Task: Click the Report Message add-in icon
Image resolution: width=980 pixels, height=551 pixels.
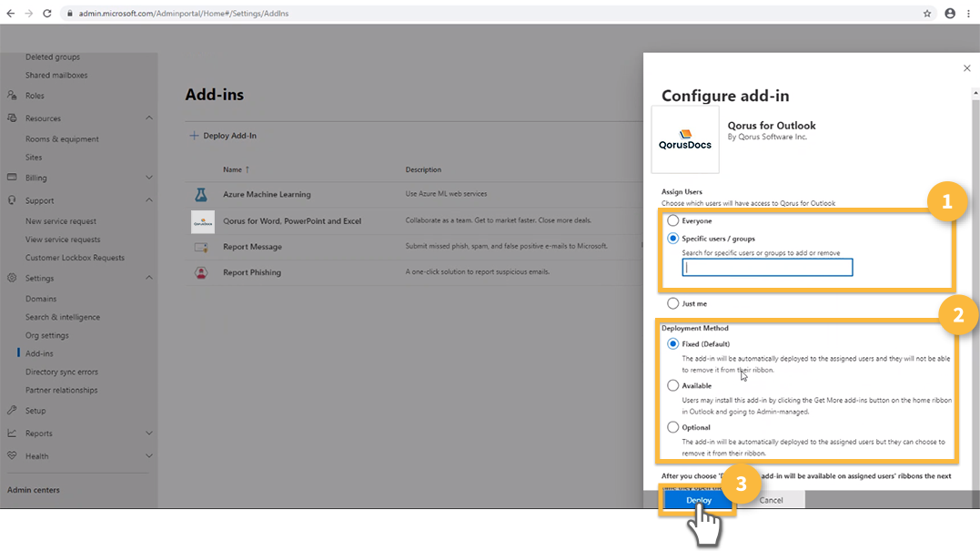Action: (201, 247)
